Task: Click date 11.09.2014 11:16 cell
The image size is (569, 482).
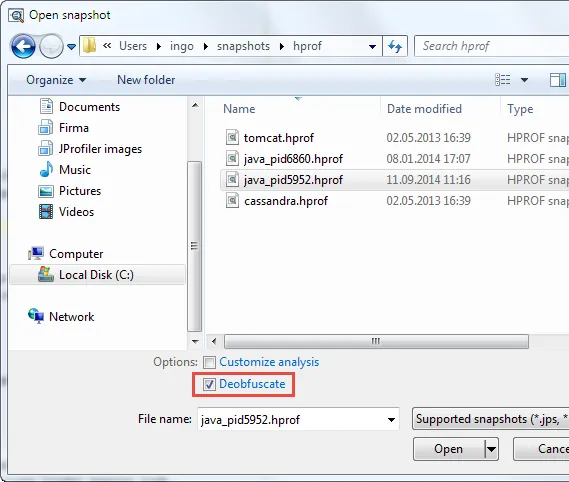Action: 428,180
